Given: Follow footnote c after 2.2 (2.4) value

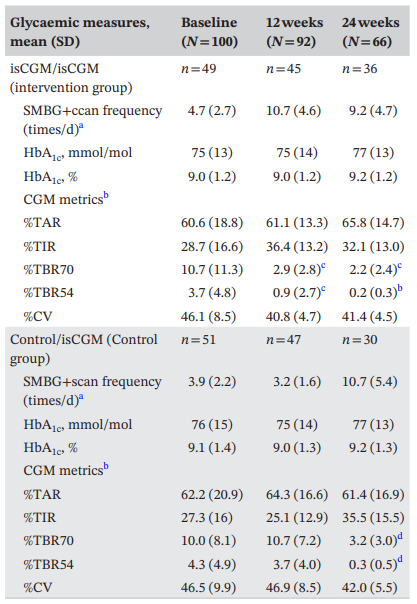Looking at the screenshot, I should [399, 266].
